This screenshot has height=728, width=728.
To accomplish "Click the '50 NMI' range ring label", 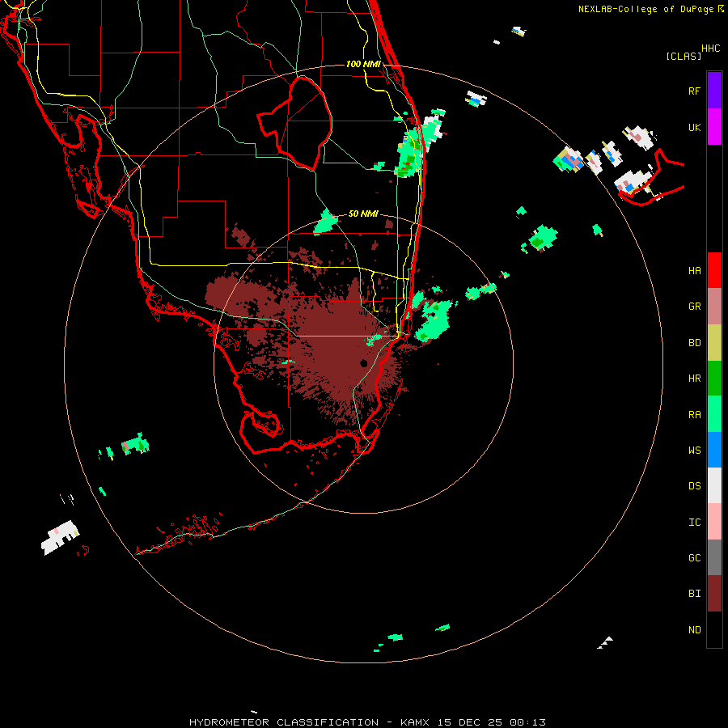I will click(x=363, y=214).
